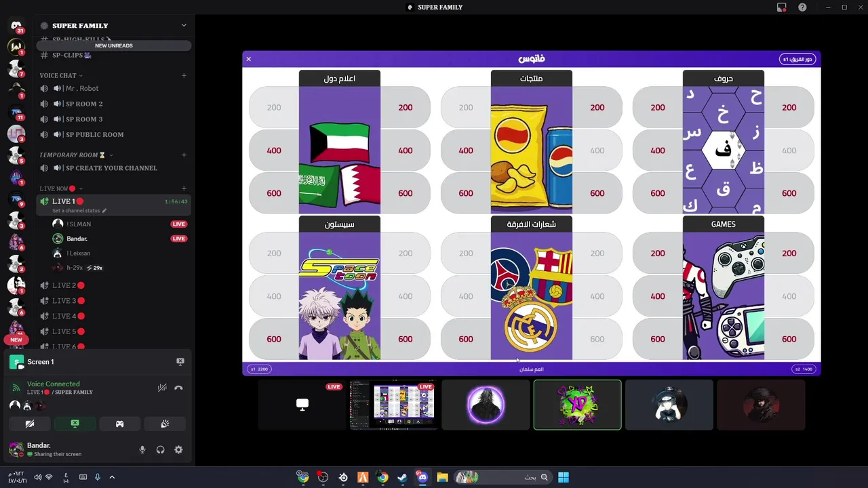
Task: Open the SP-CLIPS text channel
Action: pos(113,55)
